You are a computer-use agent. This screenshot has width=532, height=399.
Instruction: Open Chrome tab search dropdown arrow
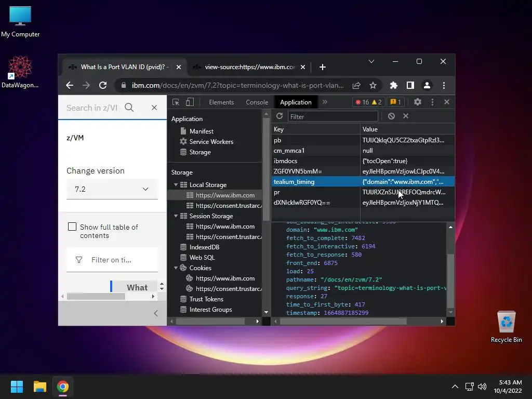point(371,61)
